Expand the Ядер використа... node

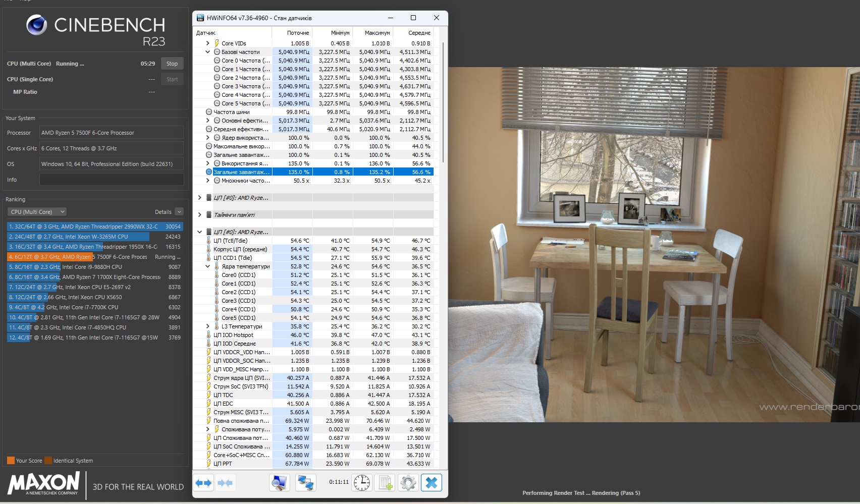tap(207, 138)
